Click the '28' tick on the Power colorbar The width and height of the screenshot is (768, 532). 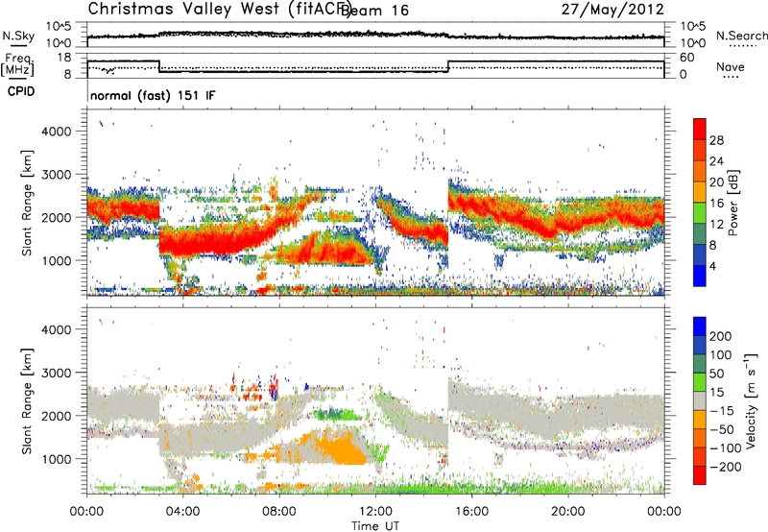tap(716, 140)
